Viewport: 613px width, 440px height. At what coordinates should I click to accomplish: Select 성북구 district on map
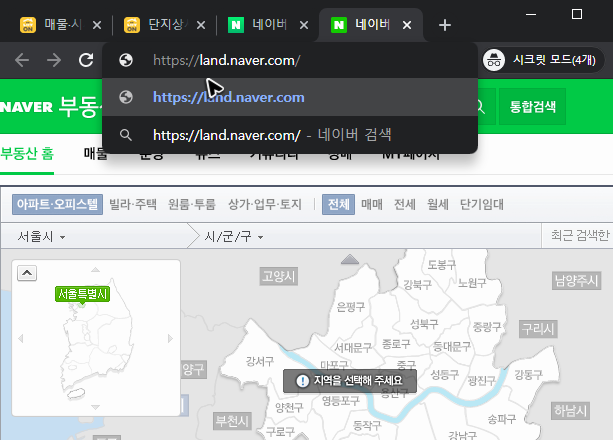point(424,324)
